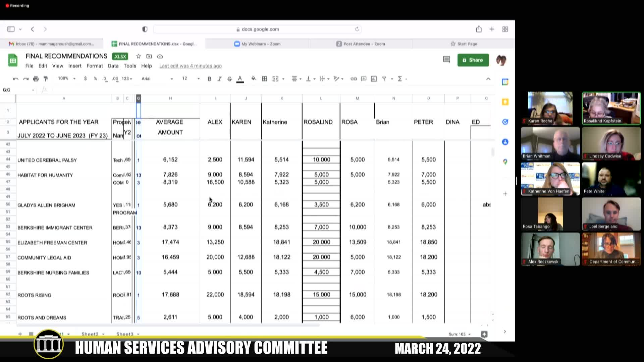644x362 pixels.
Task: Open the Data menu
Action: [113, 66]
